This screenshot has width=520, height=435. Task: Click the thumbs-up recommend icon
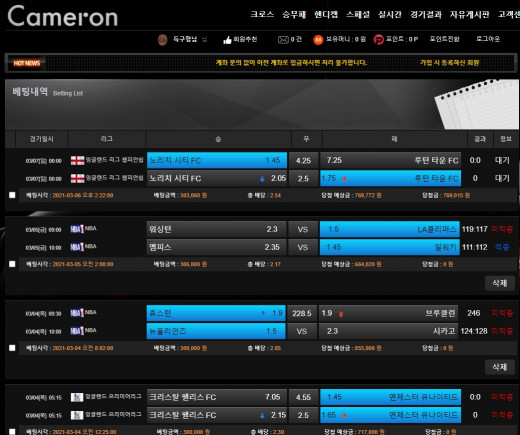coord(227,40)
